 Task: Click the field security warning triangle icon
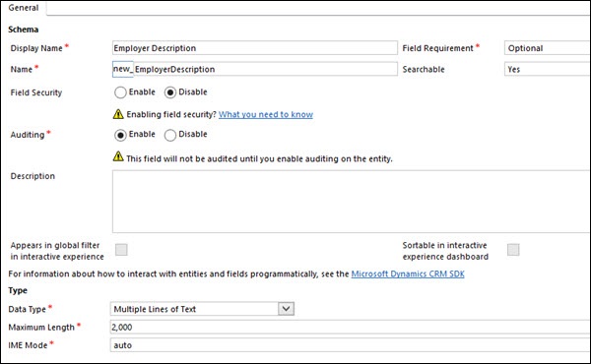(x=118, y=114)
